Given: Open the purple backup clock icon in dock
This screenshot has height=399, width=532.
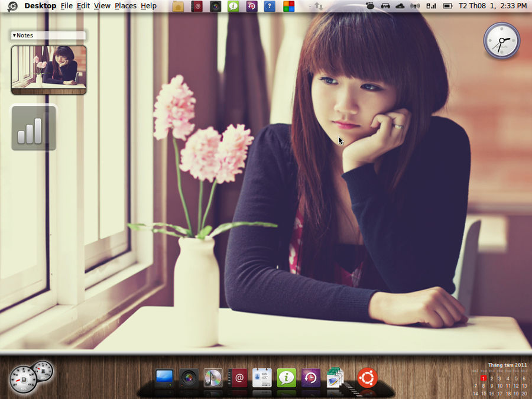Looking at the screenshot, I should (x=310, y=378).
